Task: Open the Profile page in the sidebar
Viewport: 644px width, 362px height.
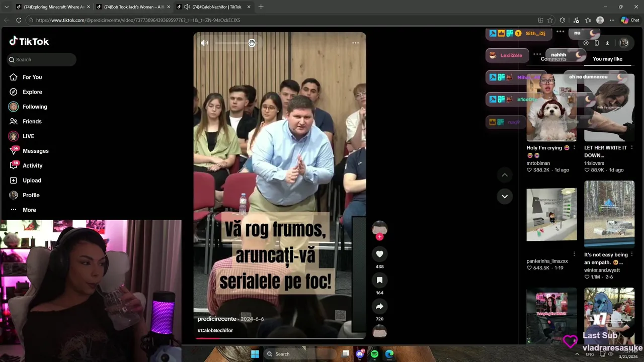Action: click(x=24, y=195)
